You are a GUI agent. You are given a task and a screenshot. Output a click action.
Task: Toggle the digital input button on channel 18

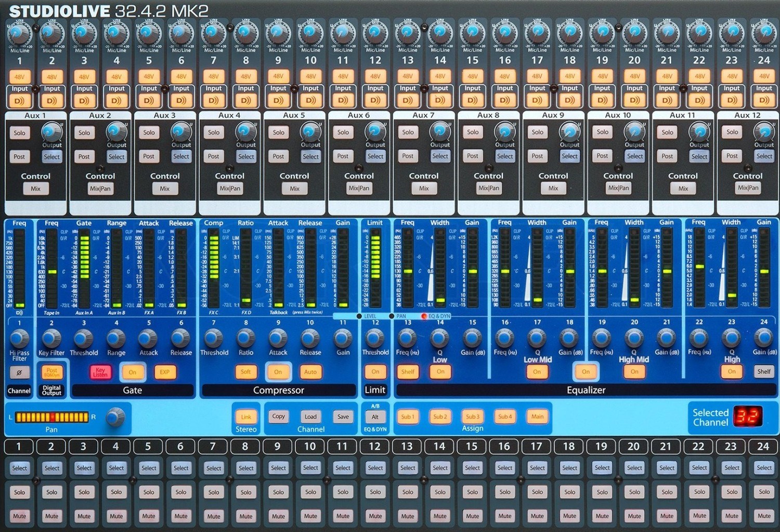569,100
